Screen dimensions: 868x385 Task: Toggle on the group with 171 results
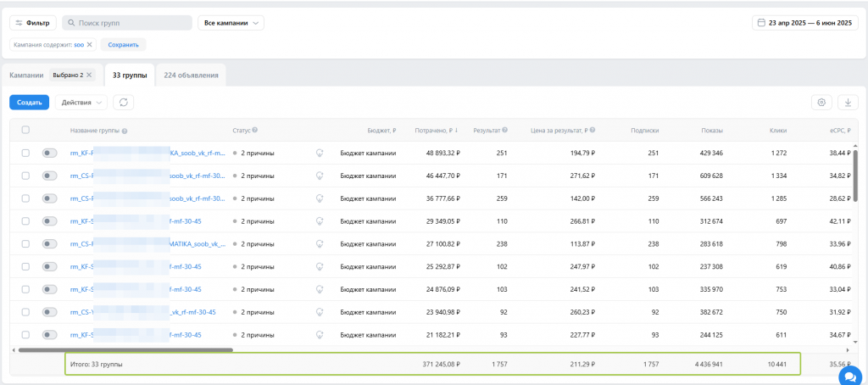(50, 176)
